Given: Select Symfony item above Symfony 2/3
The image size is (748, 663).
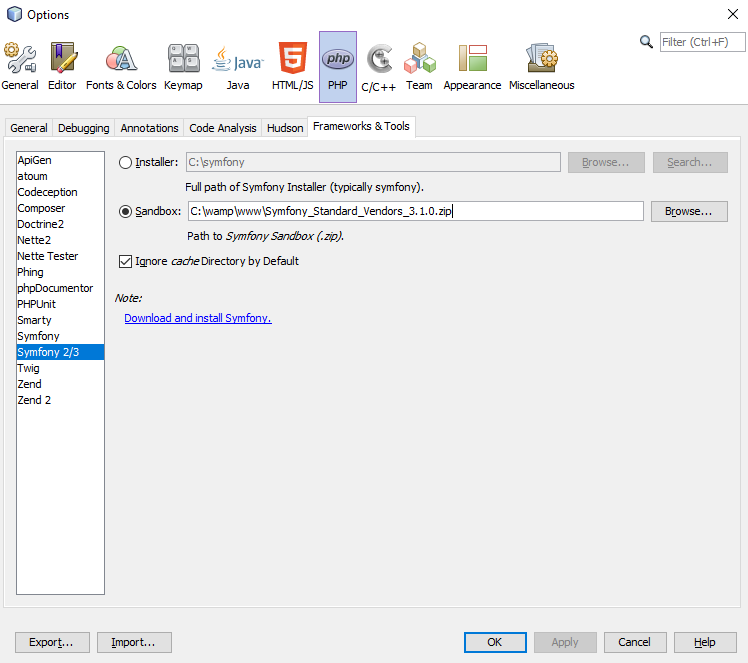Looking at the screenshot, I should (60, 336).
